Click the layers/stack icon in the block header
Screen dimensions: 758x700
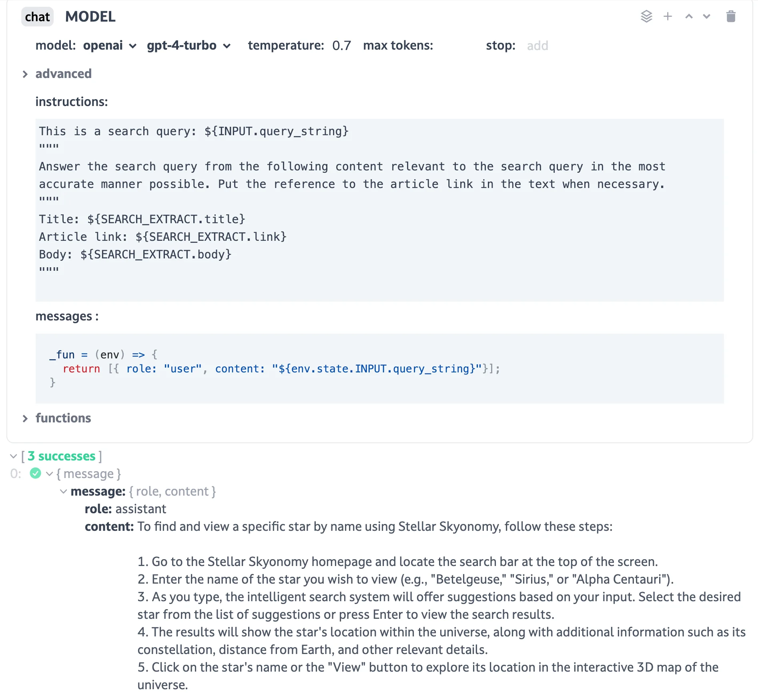pyautogui.click(x=647, y=16)
